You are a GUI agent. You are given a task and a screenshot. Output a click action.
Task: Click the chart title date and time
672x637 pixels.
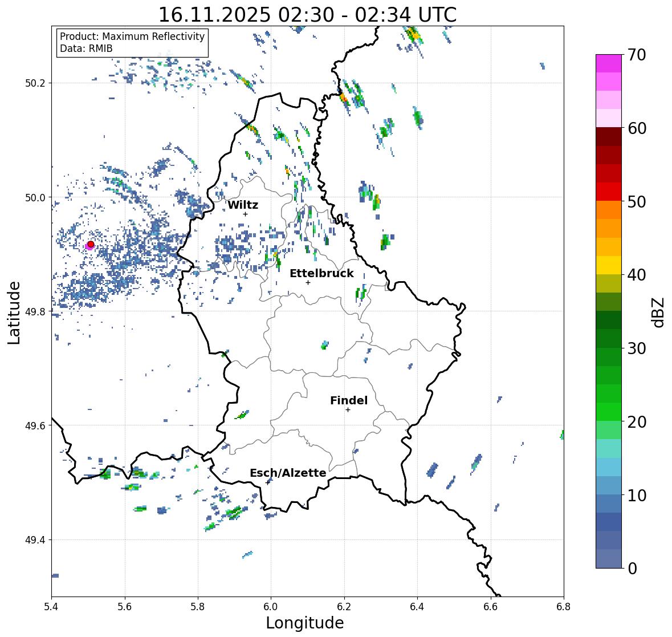pyautogui.click(x=307, y=15)
